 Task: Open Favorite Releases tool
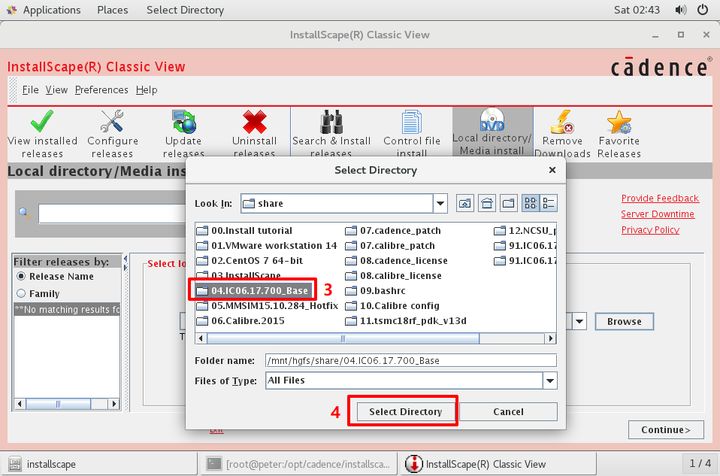point(619,134)
